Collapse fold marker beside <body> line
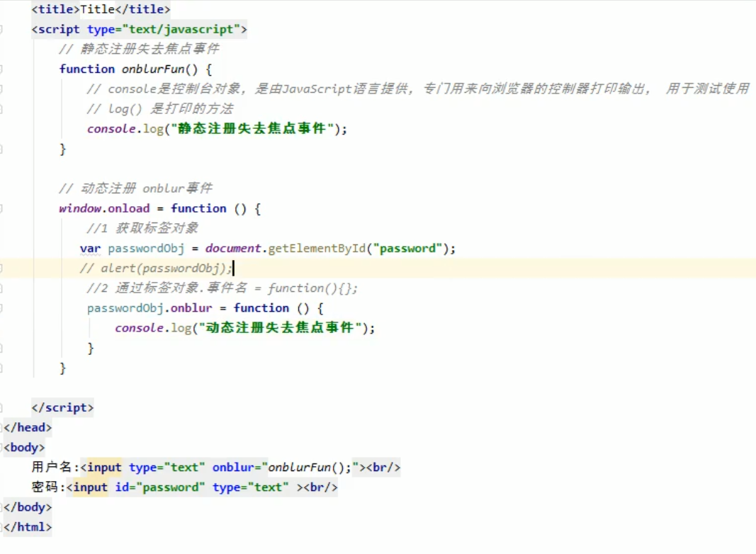Viewport: 756px width, 554px height. (1, 448)
